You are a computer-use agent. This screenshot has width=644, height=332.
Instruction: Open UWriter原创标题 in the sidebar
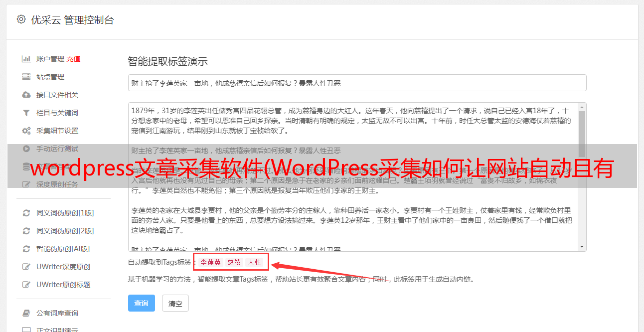(63, 285)
